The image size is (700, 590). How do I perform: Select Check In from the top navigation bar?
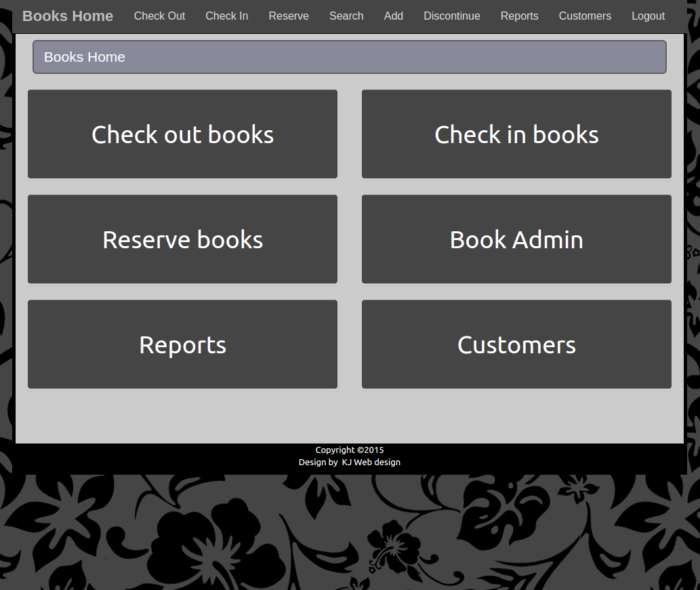(x=226, y=16)
